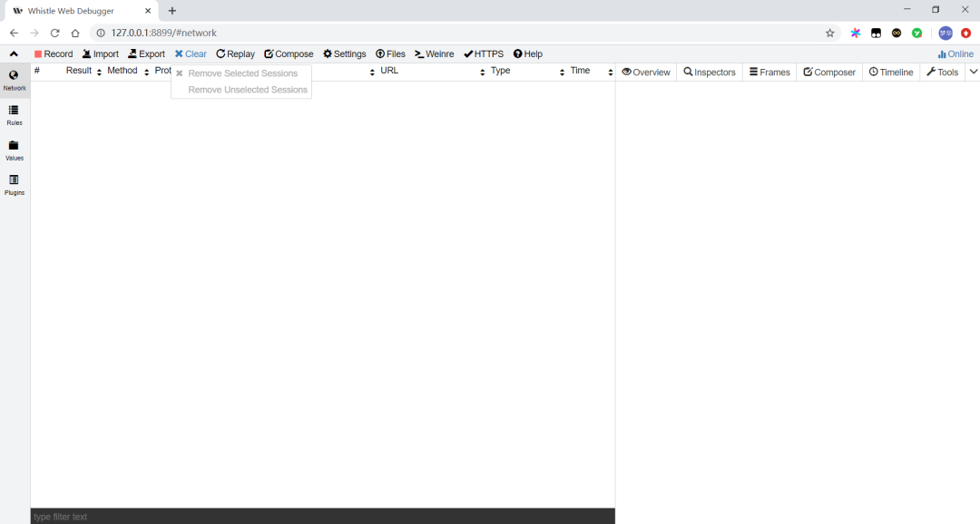Switch to the Composer tab

click(x=829, y=73)
